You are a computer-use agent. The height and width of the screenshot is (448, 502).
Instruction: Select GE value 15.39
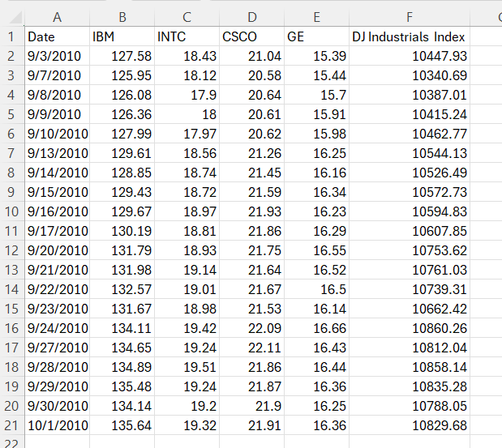[x=316, y=56]
